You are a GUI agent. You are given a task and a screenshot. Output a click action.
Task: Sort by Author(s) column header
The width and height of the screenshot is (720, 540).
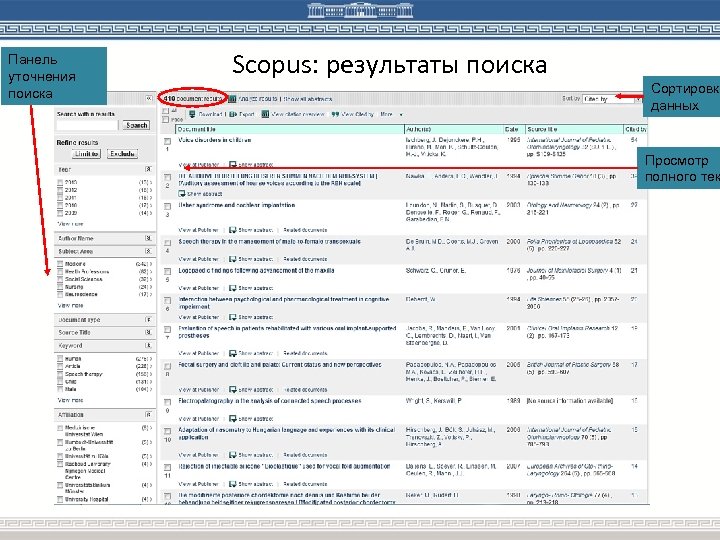tap(418, 129)
